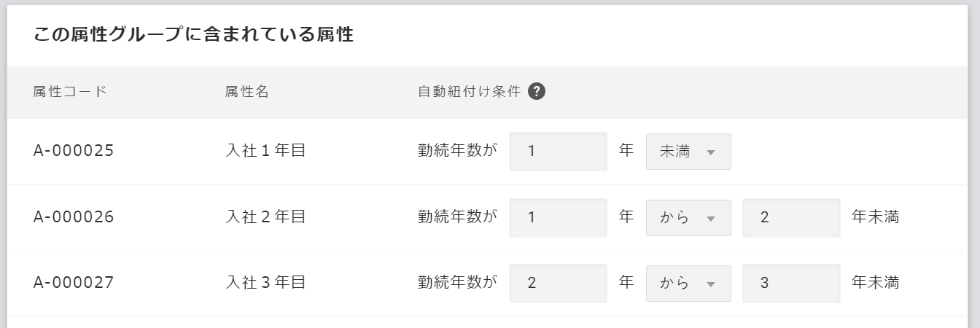
Task: Click the auto-link condition help icon
Action: pyautogui.click(x=537, y=92)
